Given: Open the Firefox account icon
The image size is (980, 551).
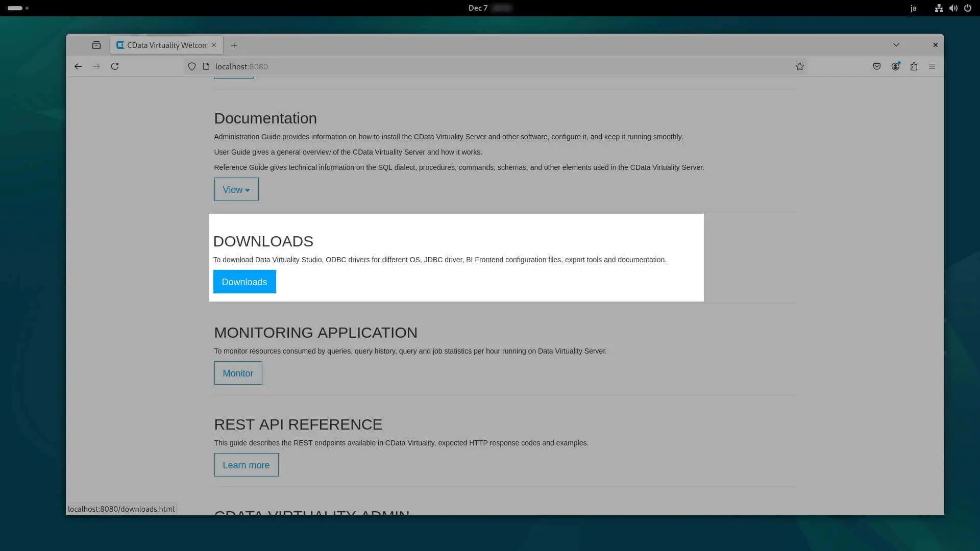Looking at the screenshot, I should (x=895, y=66).
